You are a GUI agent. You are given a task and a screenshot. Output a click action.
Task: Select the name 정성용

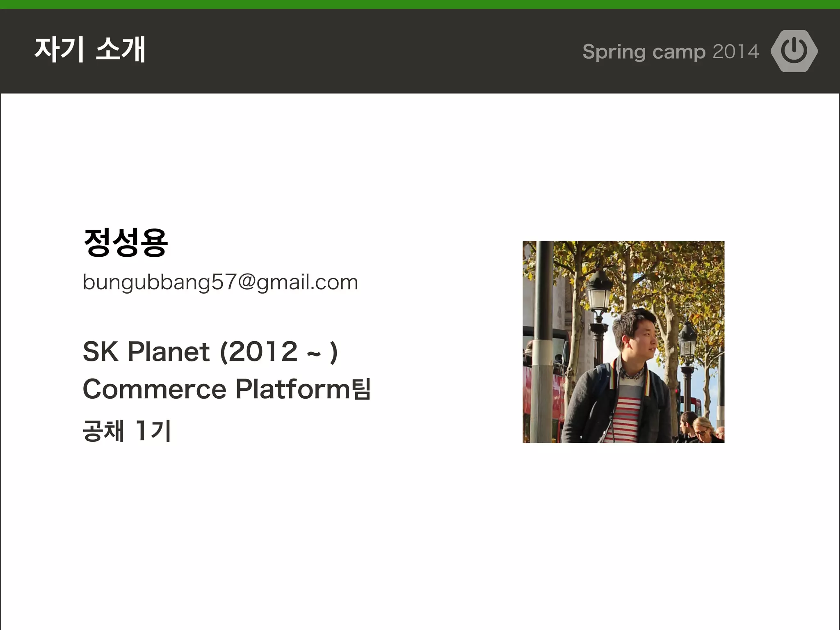(125, 242)
